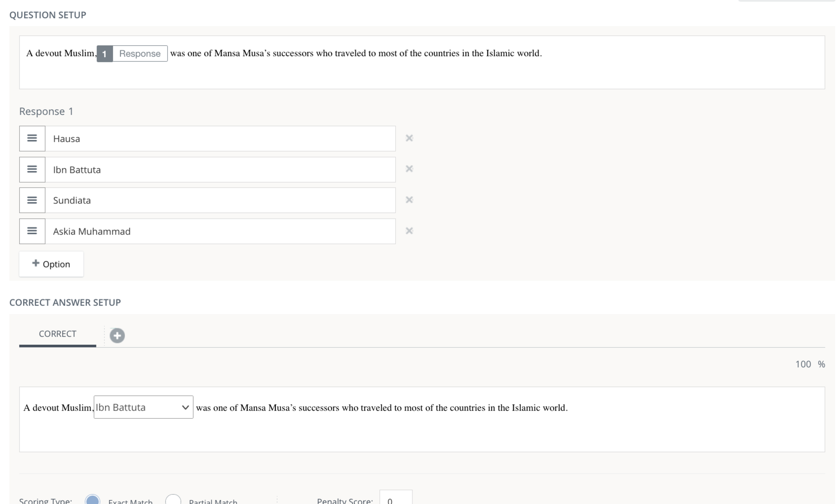Image resolution: width=840 pixels, height=504 pixels.
Task: Click the Sundiata option text field
Action: [x=220, y=200]
